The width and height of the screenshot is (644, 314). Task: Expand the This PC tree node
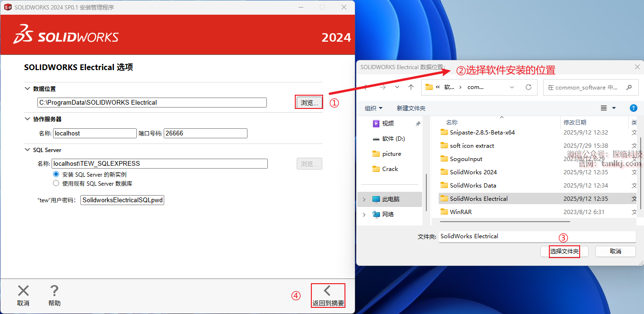click(x=364, y=199)
